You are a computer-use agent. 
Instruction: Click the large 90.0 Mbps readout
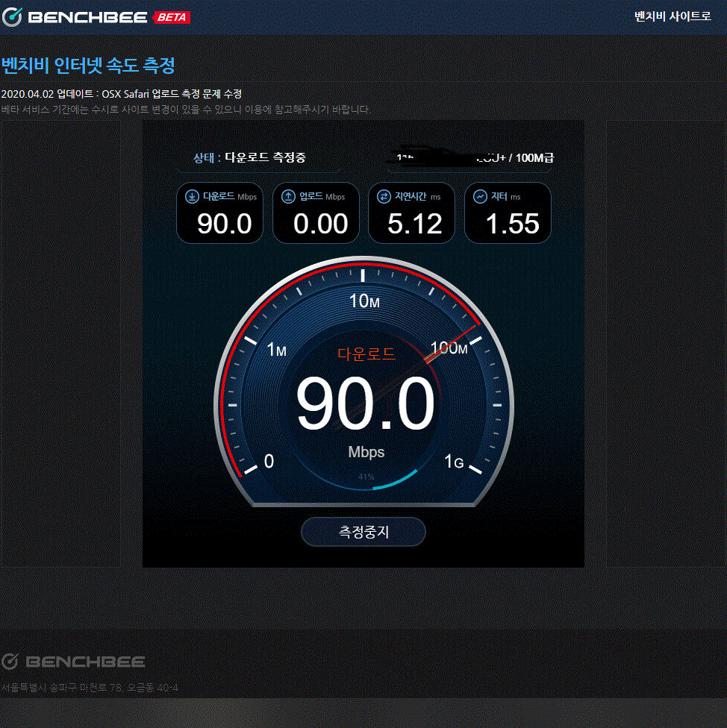pyautogui.click(x=365, y=405)
